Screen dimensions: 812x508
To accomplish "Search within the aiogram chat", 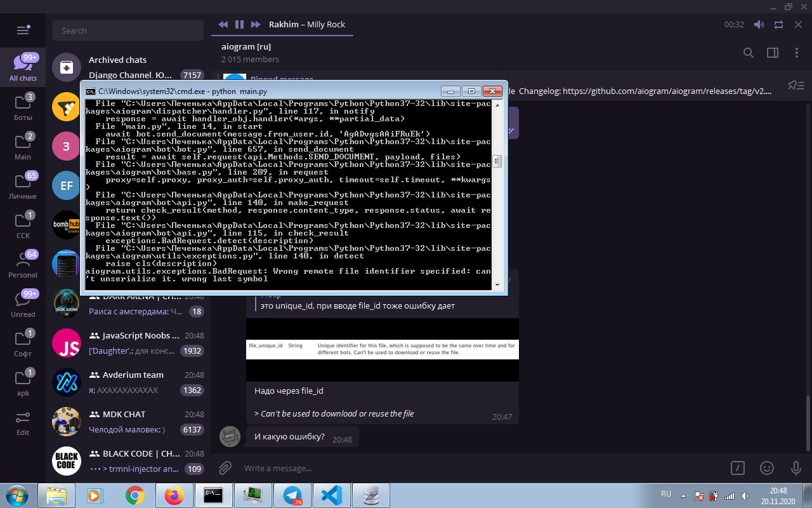I will 749,53.
